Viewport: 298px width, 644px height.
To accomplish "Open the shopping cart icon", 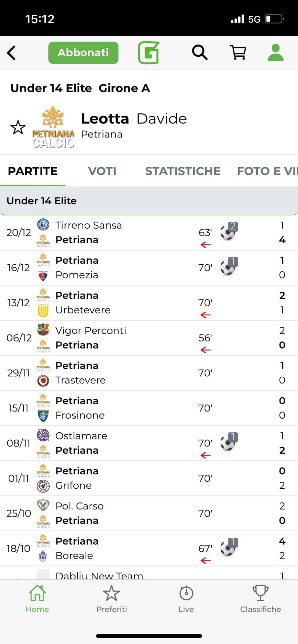I will click(238, 53).
